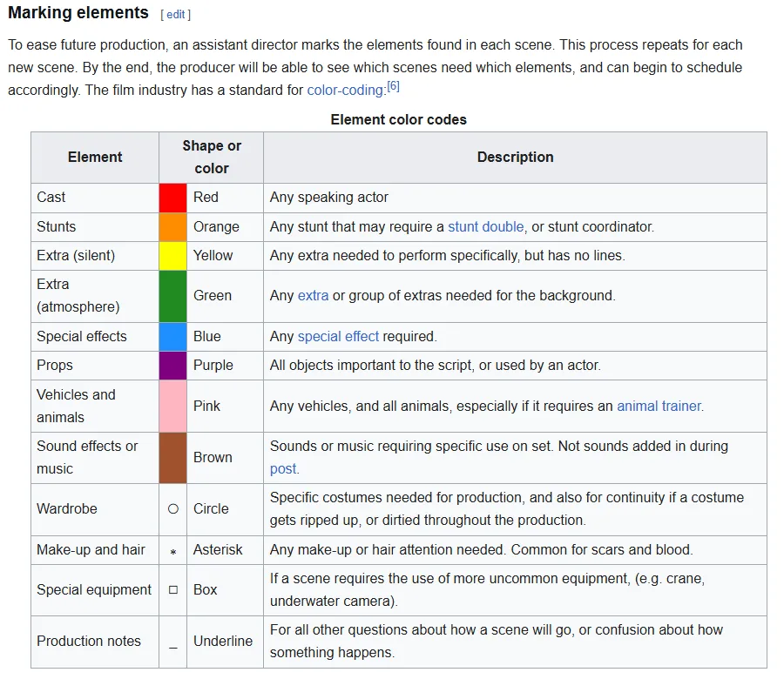Viewport: 784px width, 679px height.
Task: Click 'Specific costumes needed for production' description
Action: coord(507,509)
